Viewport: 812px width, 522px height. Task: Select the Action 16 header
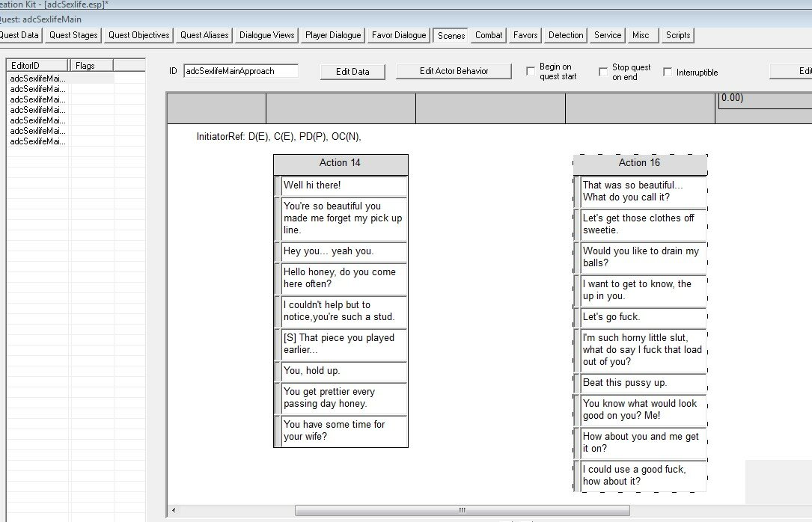(640, 163)
